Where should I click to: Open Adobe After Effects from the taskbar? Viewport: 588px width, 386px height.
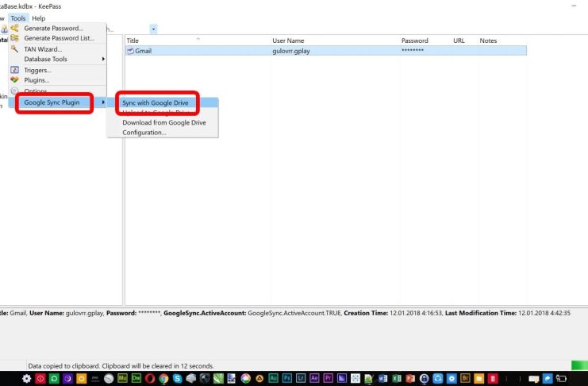click(314, 378)
